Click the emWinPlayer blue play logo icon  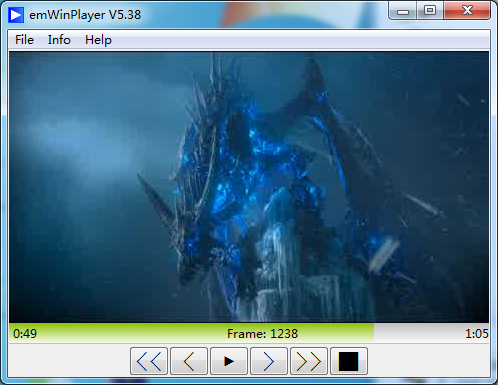16,15
